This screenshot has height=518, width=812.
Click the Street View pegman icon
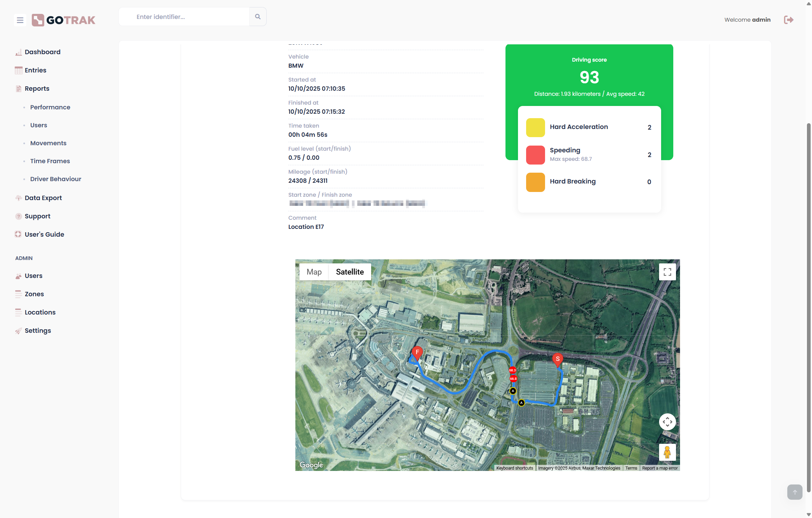point(667,452)
